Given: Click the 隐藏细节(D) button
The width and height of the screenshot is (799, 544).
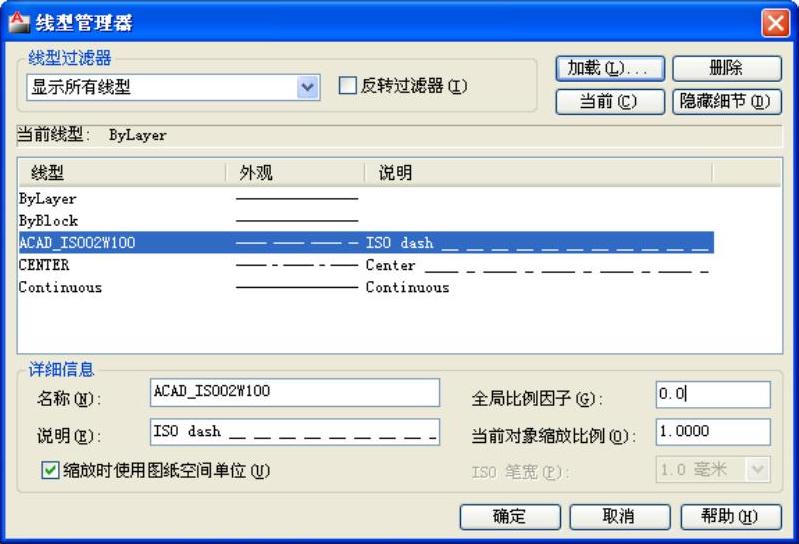Looking at the screenshot, I should tap(726, 101).
